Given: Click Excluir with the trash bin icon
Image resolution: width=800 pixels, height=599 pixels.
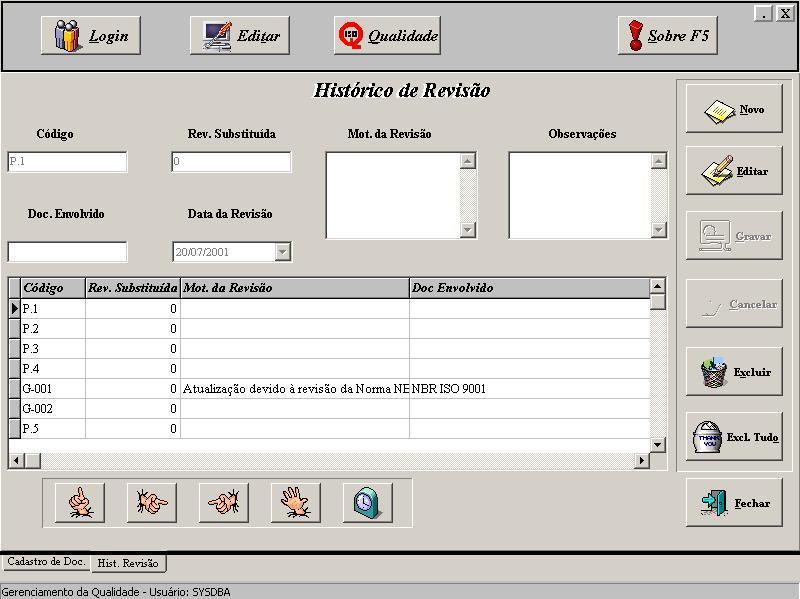Looking at the screenshot, I should click(734, 372).
